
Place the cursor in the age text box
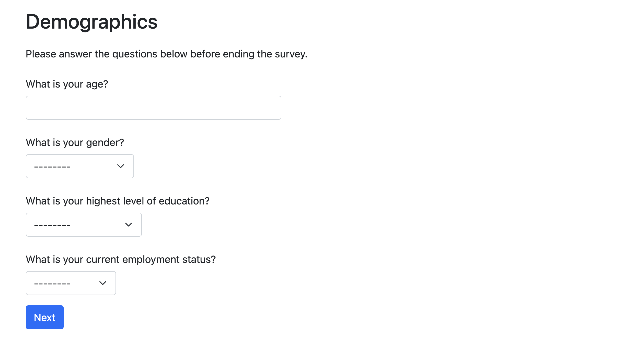tap(153, 108)
